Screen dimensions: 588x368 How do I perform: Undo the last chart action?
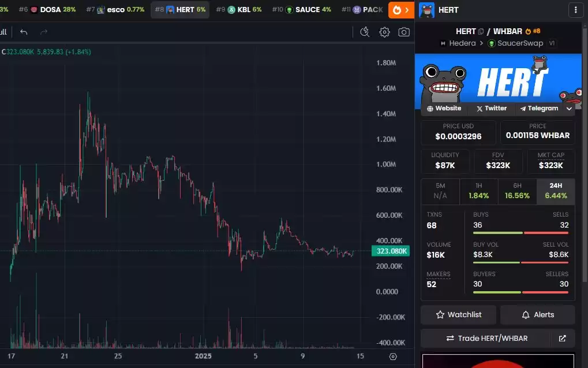[x=24, y=32]
